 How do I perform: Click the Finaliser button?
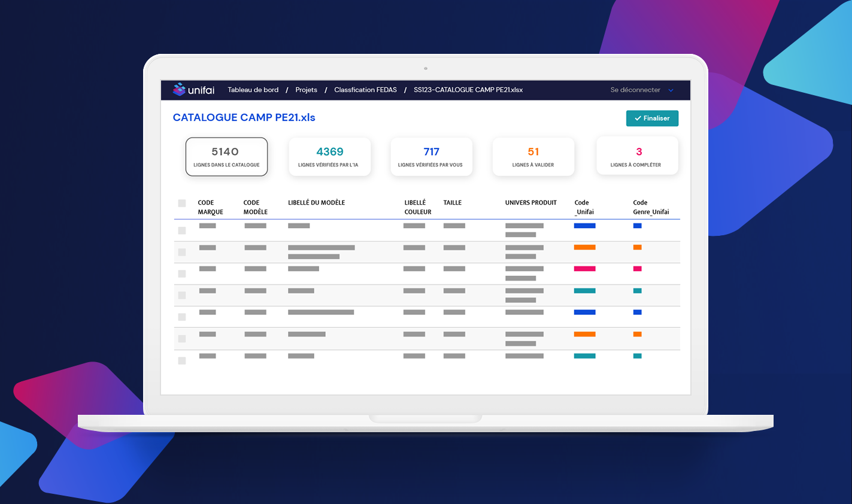652,119
